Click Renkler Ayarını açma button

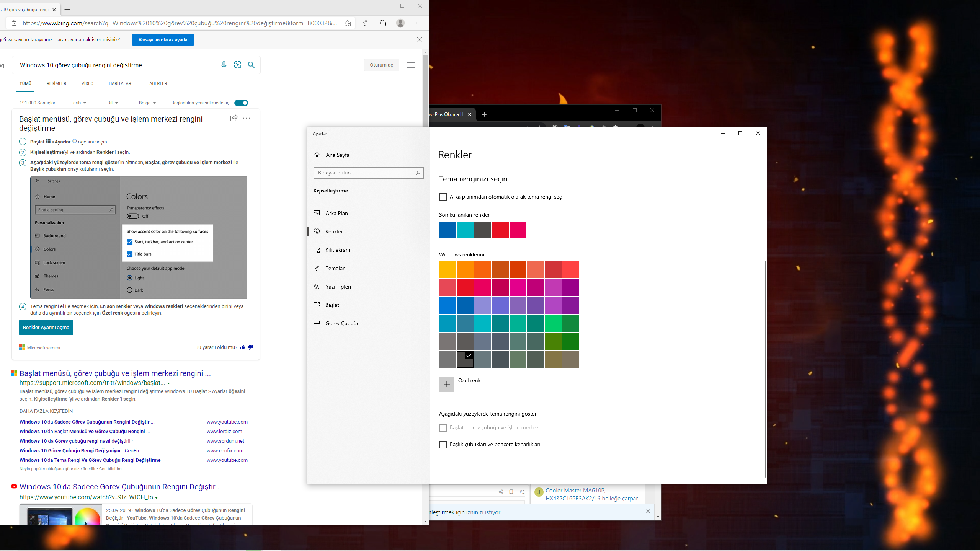[46, 328]
